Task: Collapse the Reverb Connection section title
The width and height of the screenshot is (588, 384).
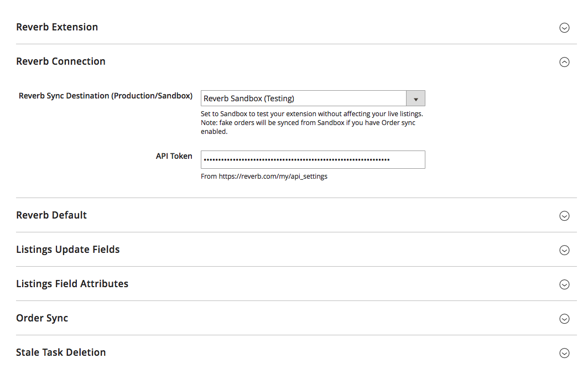Action: coord(61,61)
